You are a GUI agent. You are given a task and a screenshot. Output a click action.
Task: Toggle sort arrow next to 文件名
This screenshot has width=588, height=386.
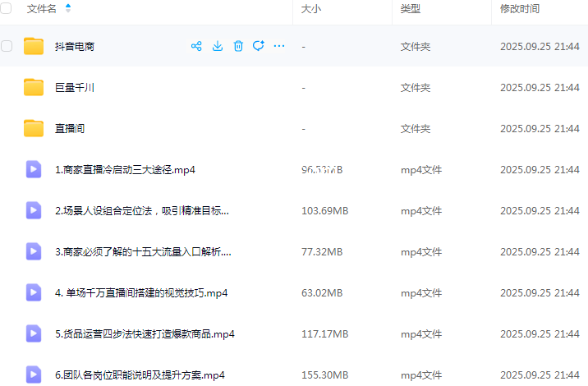point(67,9)
